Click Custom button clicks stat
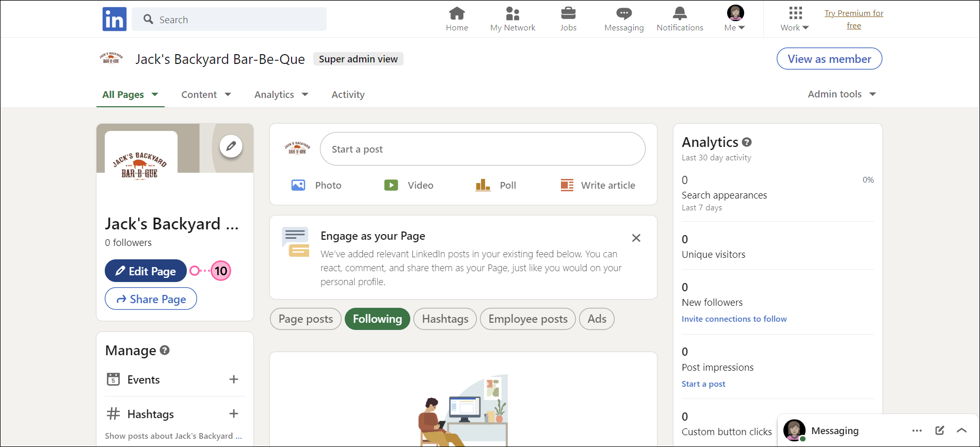The height and width of the screenshot is (447, 980). (x=727, y=424)
